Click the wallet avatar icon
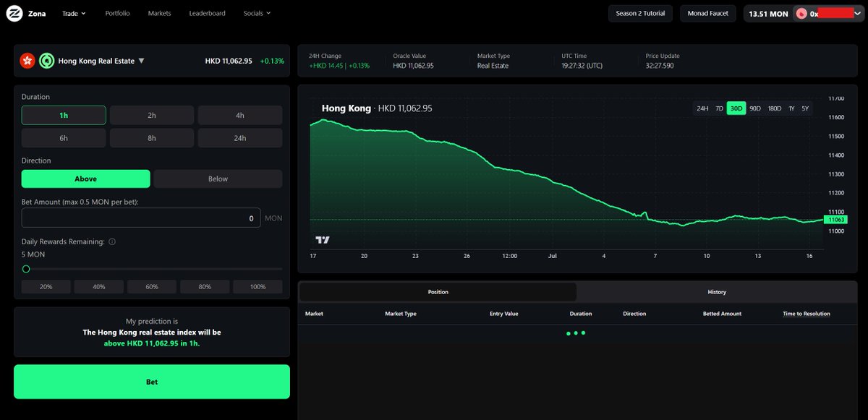Screen dimensions: 868x420 (801, 13)
